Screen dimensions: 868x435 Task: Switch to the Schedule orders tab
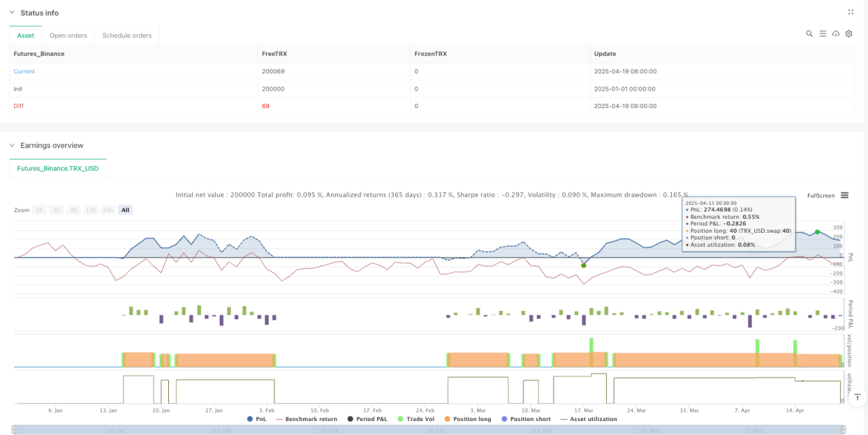128,35
